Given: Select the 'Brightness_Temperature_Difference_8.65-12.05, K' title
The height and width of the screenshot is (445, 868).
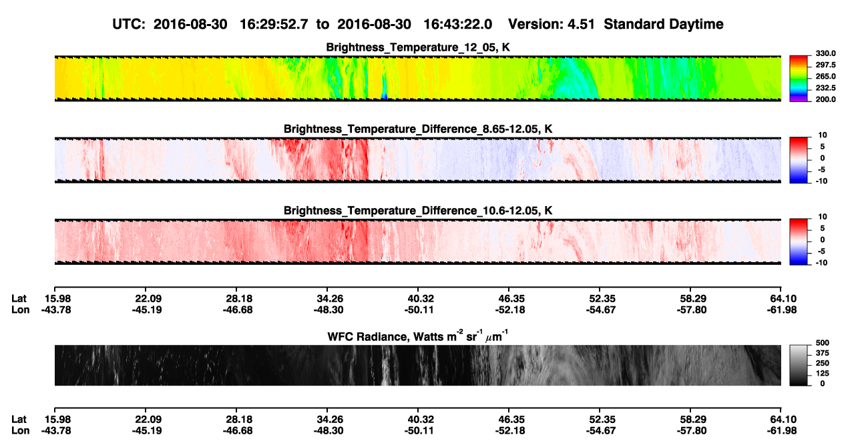Looking at the screenshot, I should pyautogui.click(x=419, y=129).
